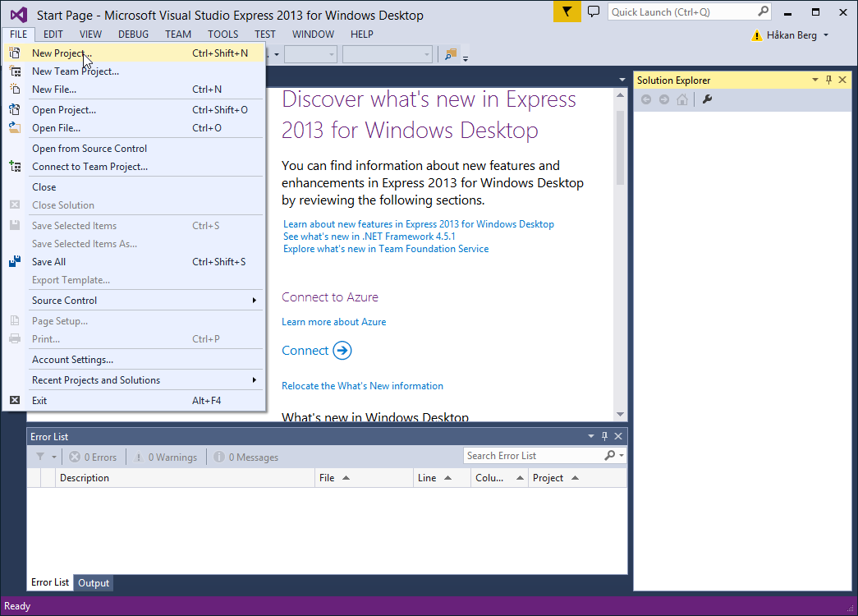
Task: Click Exit in the File menu
Action: 134,401
